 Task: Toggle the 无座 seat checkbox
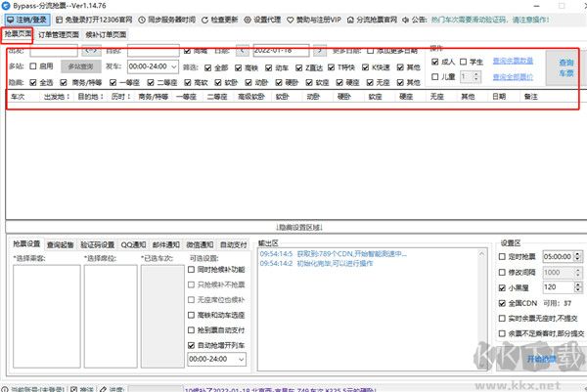click(x=370, y=82)
